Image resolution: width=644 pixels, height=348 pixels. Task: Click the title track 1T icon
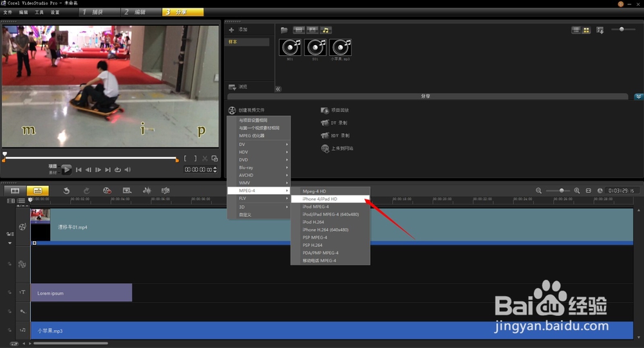coord(22,292)
